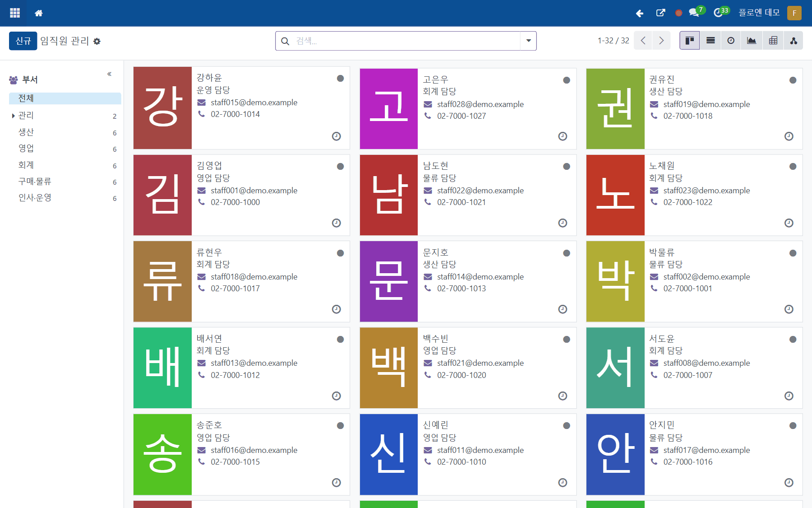
Task: Click presence status dot on 문지호 card
Action: pyautogui.click(x=567, y=253)
